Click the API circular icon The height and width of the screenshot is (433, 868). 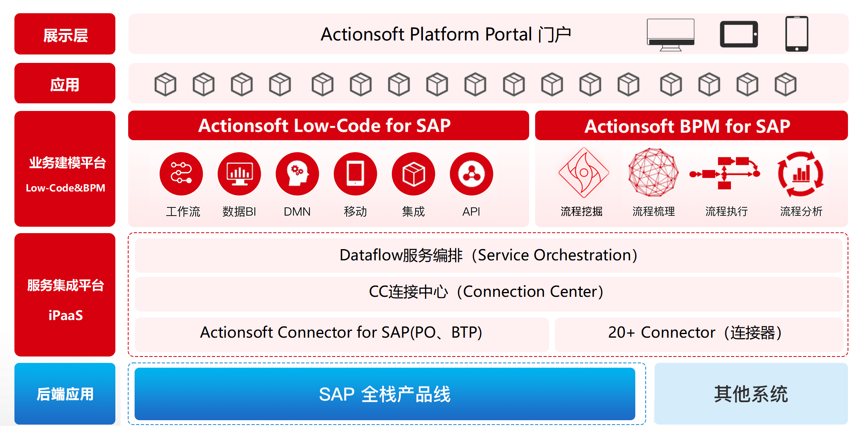tap(471, 174)
